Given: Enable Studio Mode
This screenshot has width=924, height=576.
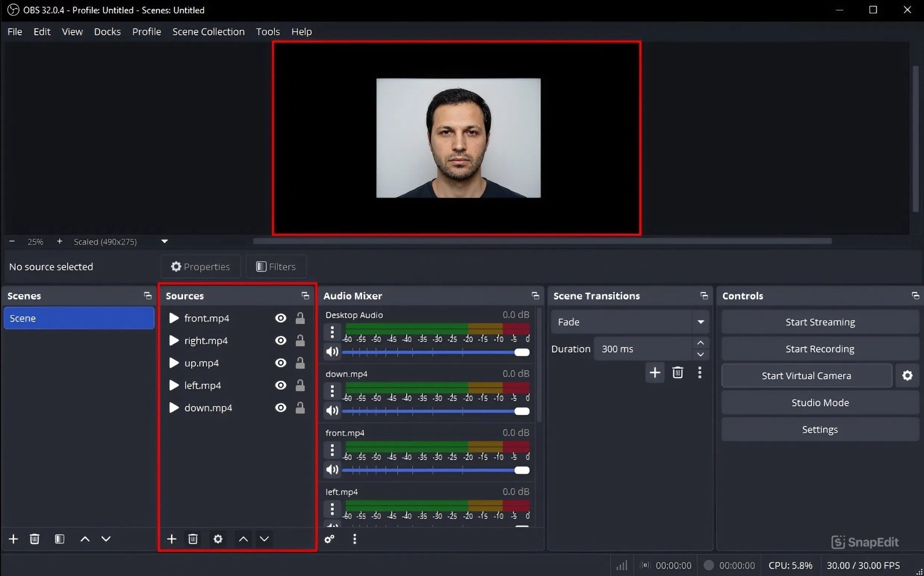Looking at the screenshot, I should coord(820,403).
